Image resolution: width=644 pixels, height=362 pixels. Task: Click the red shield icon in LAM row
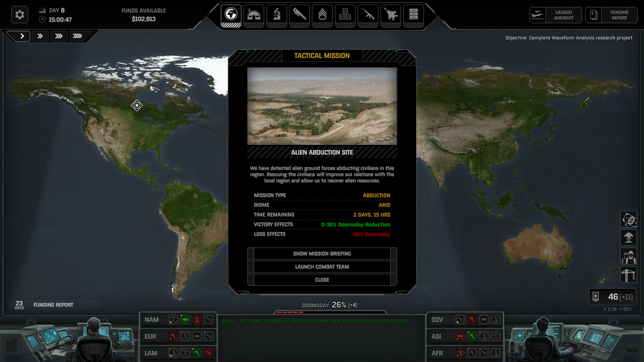[209, 353]
